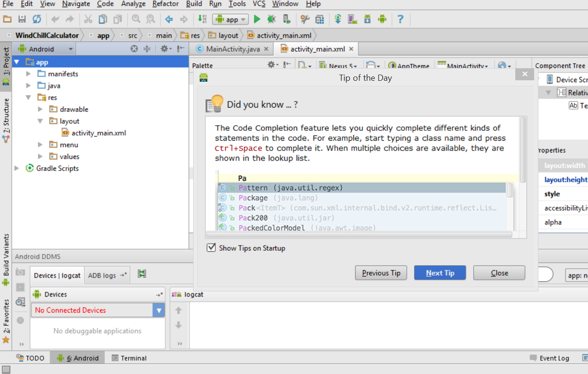Click the Undo arrow icon
The height and width of the screenshot is (374, 588).
(55, 19)
